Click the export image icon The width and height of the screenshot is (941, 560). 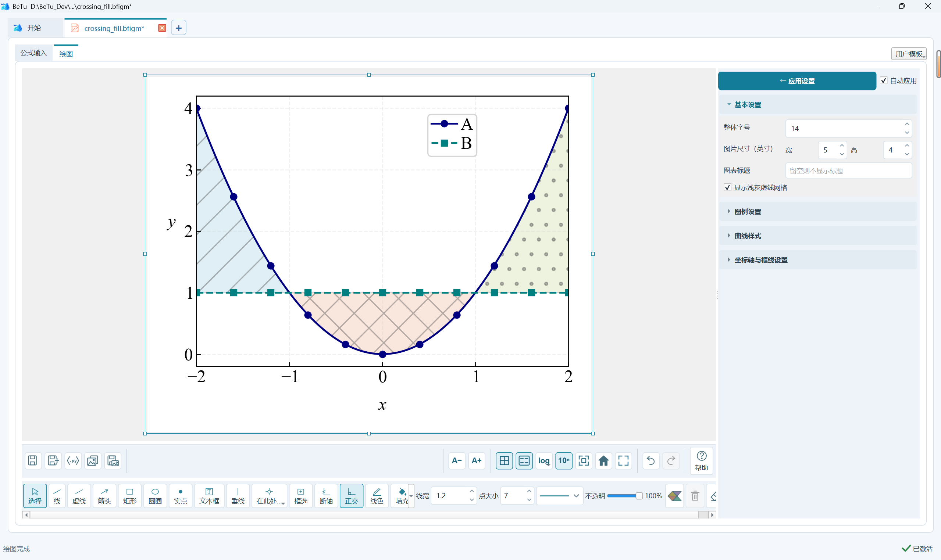coord(93,460)
